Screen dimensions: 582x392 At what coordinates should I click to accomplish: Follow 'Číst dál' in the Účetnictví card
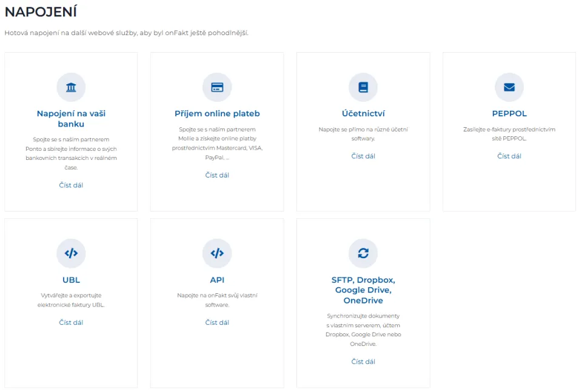363,156
